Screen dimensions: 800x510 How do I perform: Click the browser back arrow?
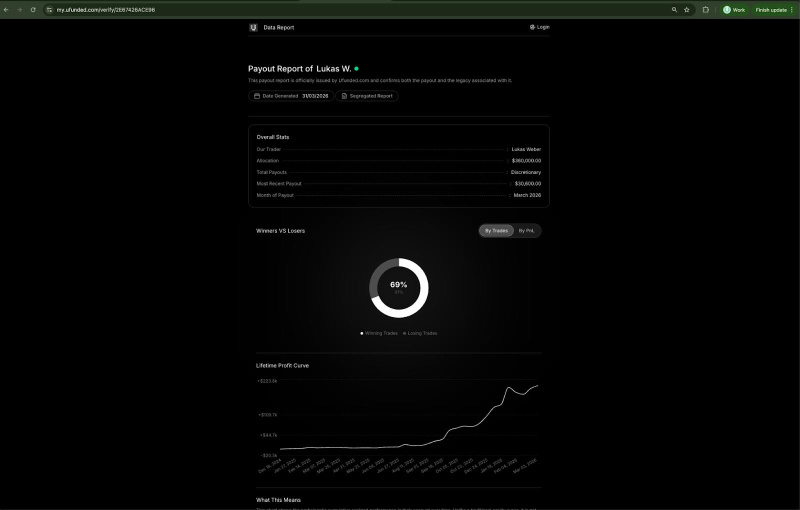click(x=6, y=9)
